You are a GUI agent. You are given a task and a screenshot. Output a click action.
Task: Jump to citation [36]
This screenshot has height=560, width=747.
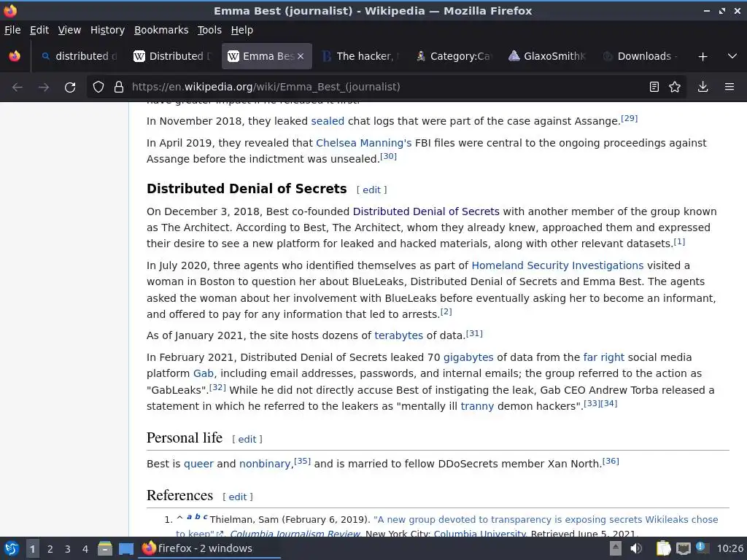tap(611, 461)
